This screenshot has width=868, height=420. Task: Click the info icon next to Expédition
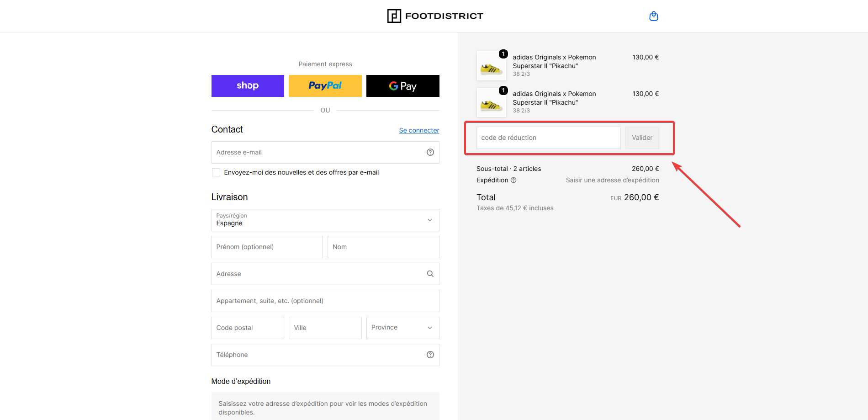513,180
